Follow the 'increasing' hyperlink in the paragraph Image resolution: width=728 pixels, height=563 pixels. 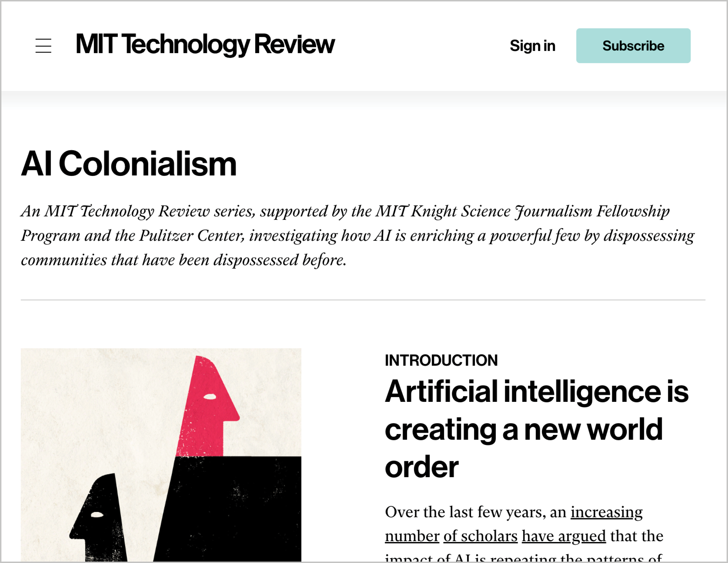(606, 512)
